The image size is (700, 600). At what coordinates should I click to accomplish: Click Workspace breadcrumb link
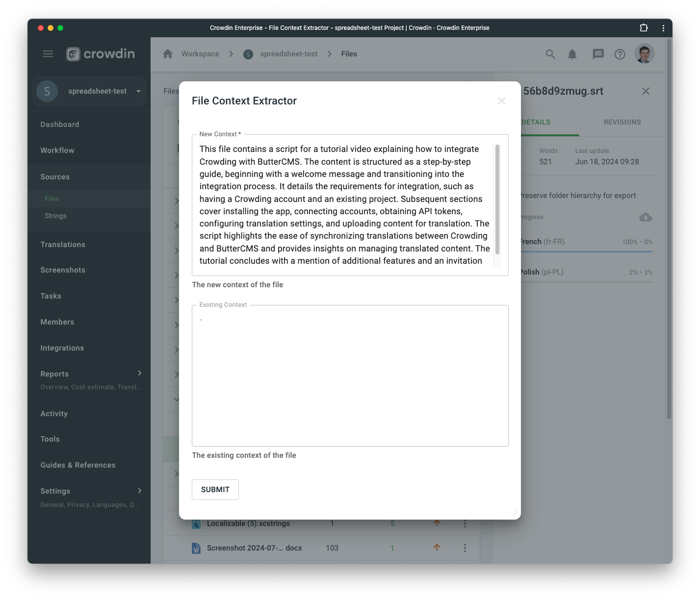click(x=200, y=54)
